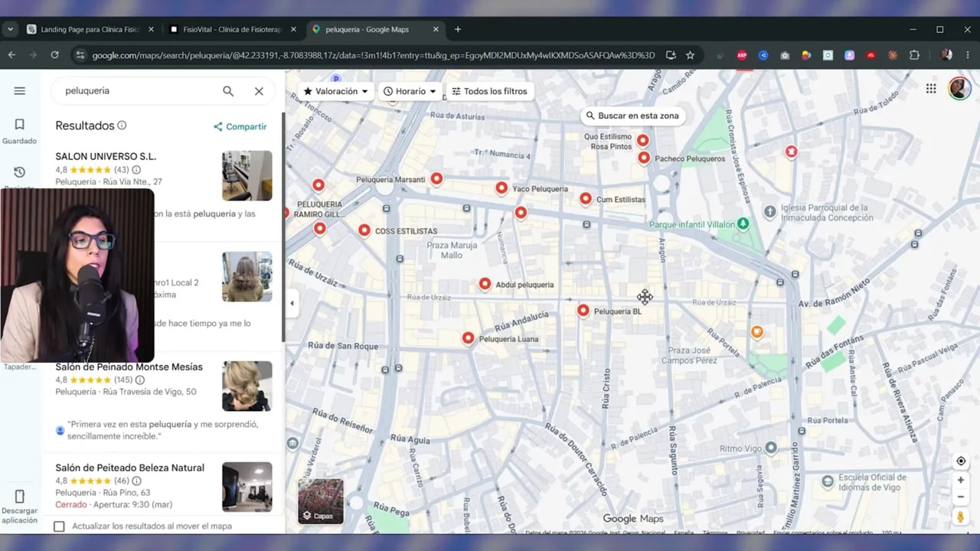
Task: Click the address bar URL
Action: point(373,55)
